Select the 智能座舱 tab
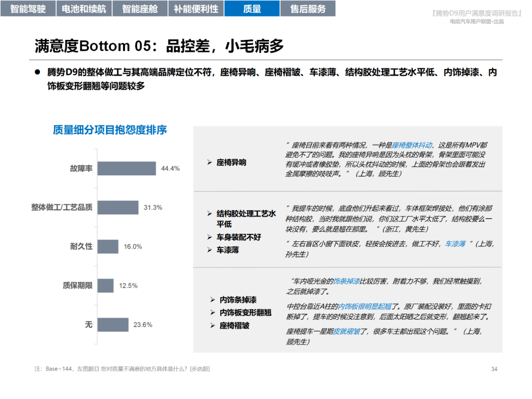 [x=140, y=8]
